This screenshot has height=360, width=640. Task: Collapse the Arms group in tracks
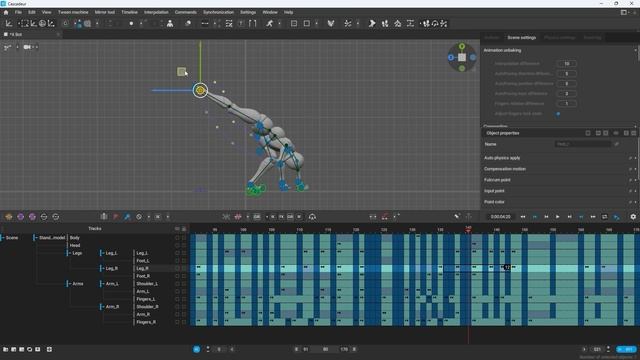(x=69, y=284)
